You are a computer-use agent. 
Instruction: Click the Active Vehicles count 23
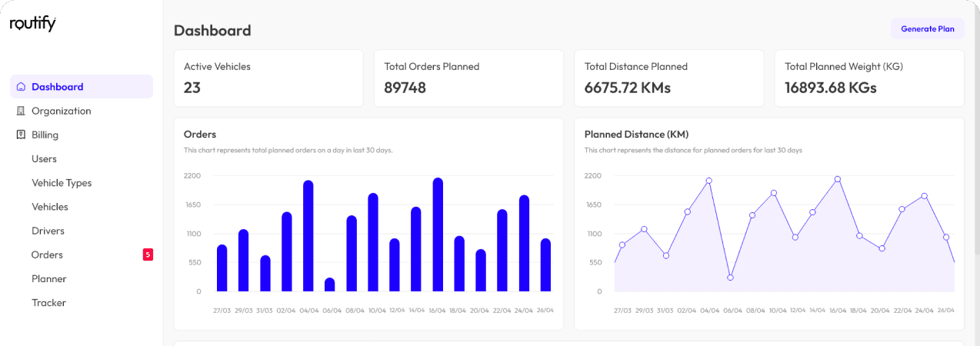coord(192,88)
